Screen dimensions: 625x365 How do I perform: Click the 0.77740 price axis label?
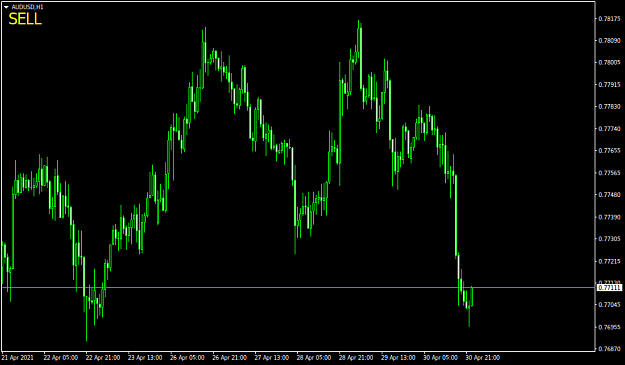[609, 129]
